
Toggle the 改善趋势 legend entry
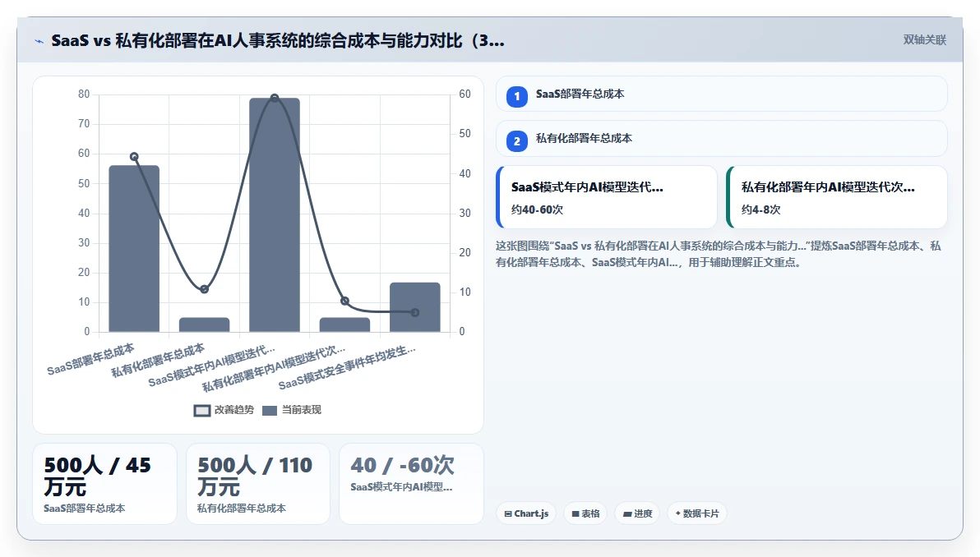pyautogui.click(x=224, y=410)
